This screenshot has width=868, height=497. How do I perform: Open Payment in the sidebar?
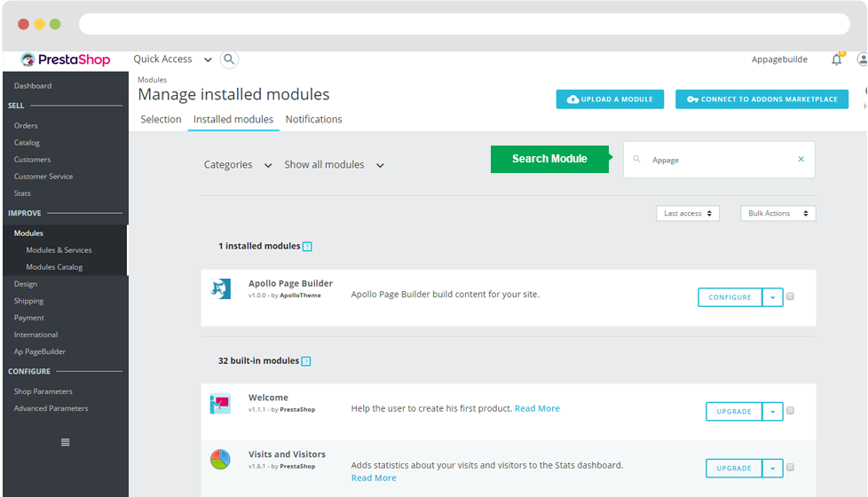click(x=28, y=318)
